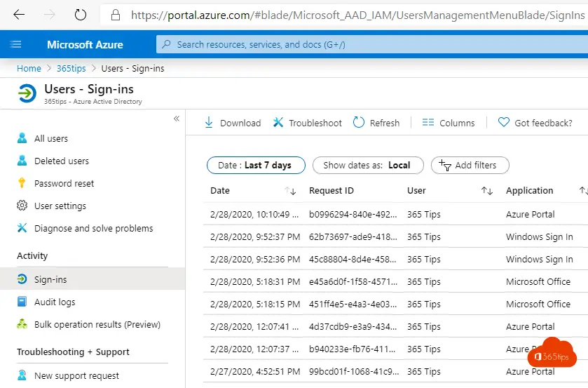This screenshot has height=388, width=588.
Task: Sort by User column arrows
Action: point(487,191)
